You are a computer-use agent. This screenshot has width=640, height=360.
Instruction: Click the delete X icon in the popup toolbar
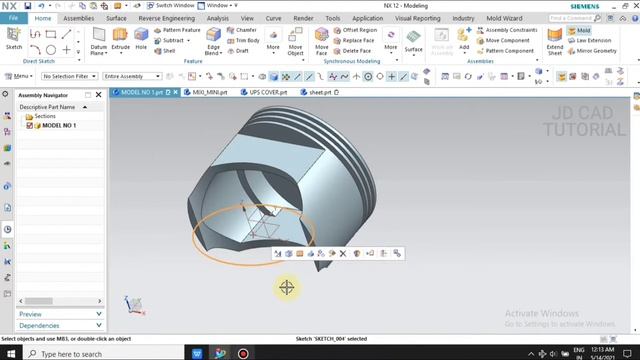(343, 253)
